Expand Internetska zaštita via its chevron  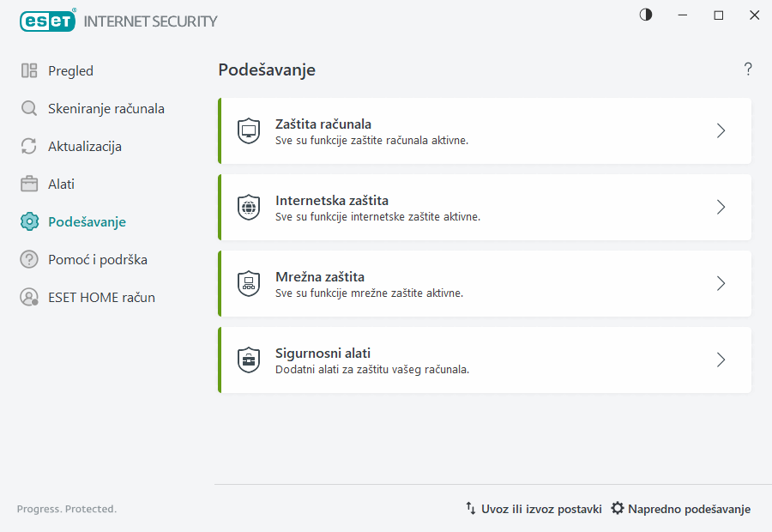pos(721,207)
